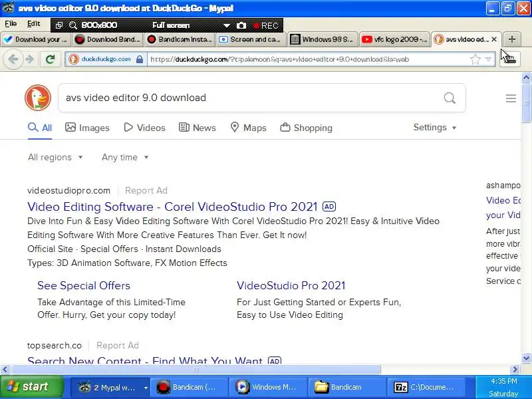The image size is (532, 399).
Task: Open the Edit menu
Action: [x=34, y=23]
